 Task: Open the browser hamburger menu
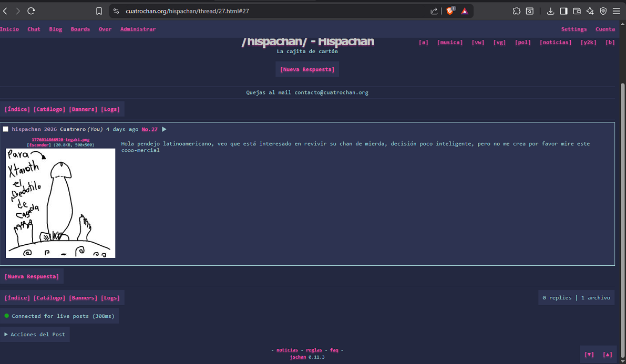click(x=616, y=11)
